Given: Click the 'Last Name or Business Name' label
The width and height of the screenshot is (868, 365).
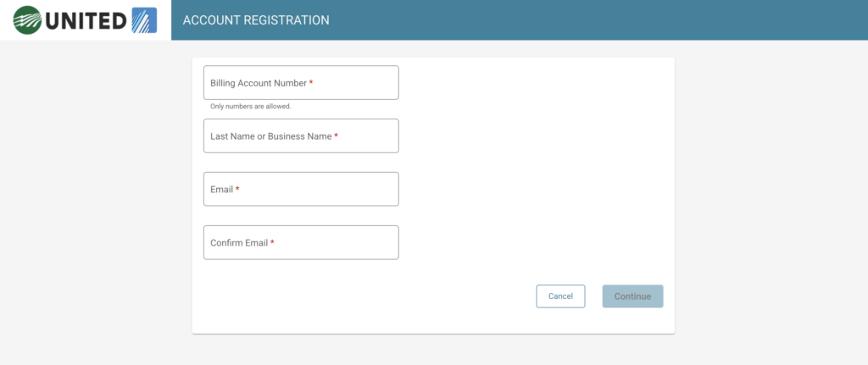Looking at the screenshot, I should click(270, 136).
